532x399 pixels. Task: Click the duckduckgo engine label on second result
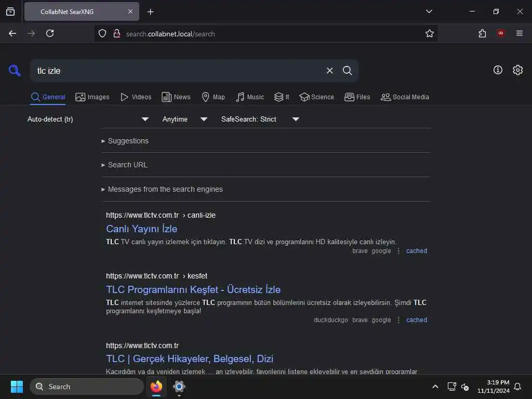click(x=331, y=320)
